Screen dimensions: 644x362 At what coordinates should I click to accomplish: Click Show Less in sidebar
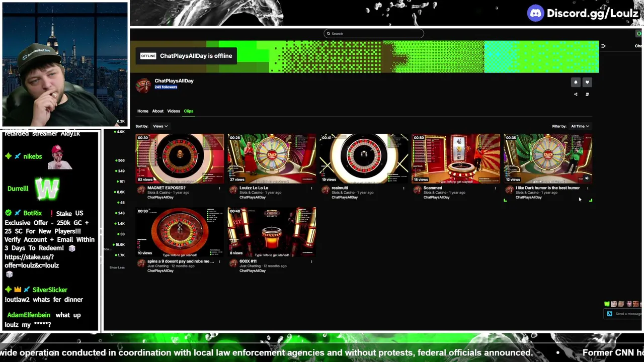pos(117,267)
